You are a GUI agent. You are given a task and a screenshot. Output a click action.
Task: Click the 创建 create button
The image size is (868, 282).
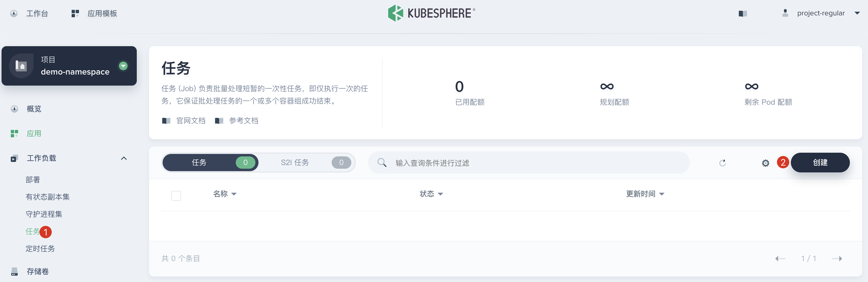pyautogui.click(x=820, y=162)
